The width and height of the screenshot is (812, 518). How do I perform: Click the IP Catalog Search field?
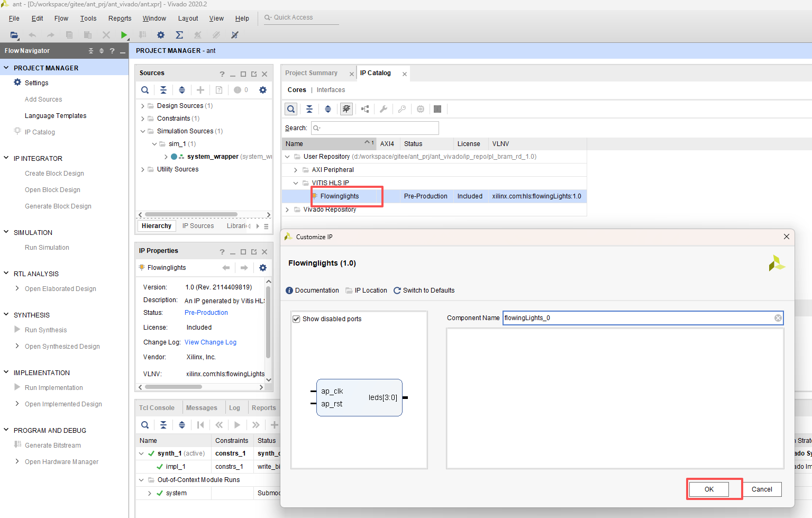pyautogui.click(x=375, y=128)
